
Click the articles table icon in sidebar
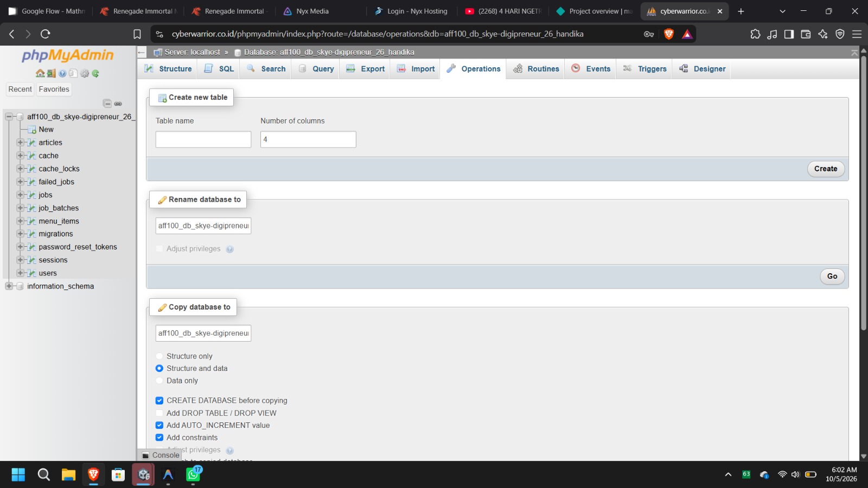coord(31,143)
